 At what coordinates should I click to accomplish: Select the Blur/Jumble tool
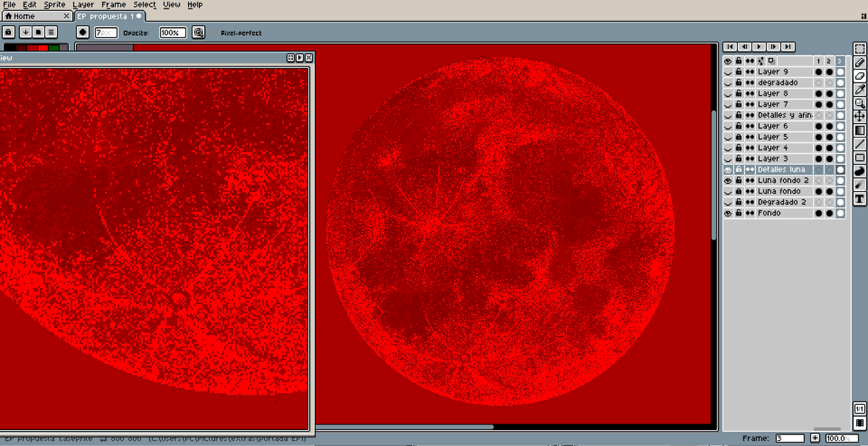(860, 185)
